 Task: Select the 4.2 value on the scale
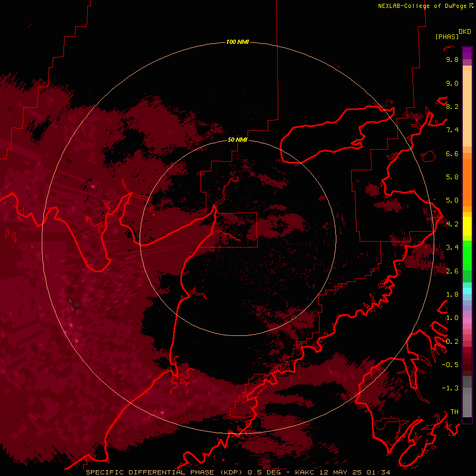pyautogui.click(x=452, y=224)
